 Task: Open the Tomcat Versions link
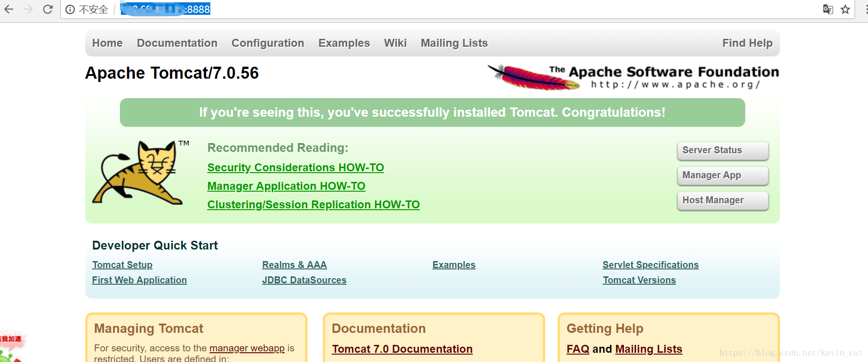pos(639,280)
